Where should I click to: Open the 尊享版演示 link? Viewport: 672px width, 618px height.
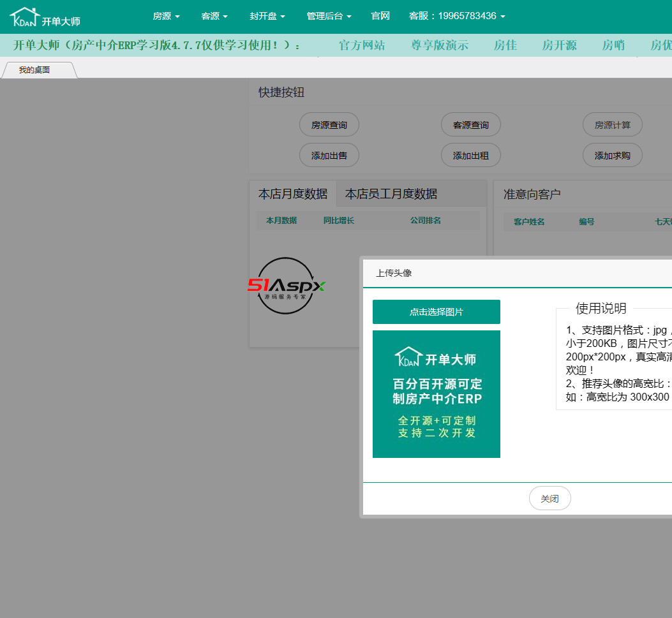439,45
